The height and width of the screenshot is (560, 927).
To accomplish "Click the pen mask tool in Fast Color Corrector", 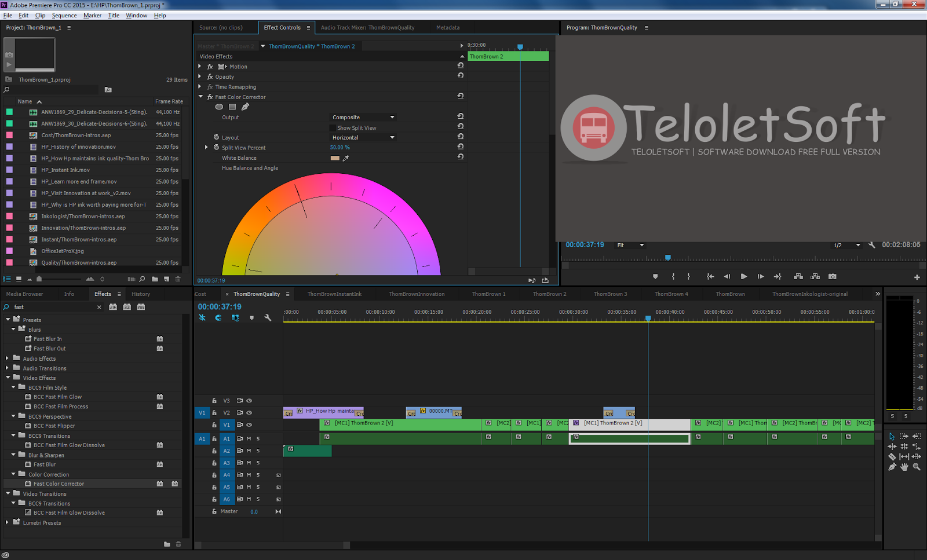I will tap(245, 107).
